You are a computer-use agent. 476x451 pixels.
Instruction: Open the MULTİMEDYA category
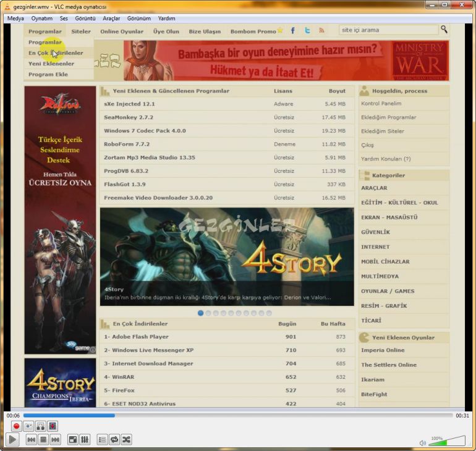pyautogui.click(x=380, y=276)
